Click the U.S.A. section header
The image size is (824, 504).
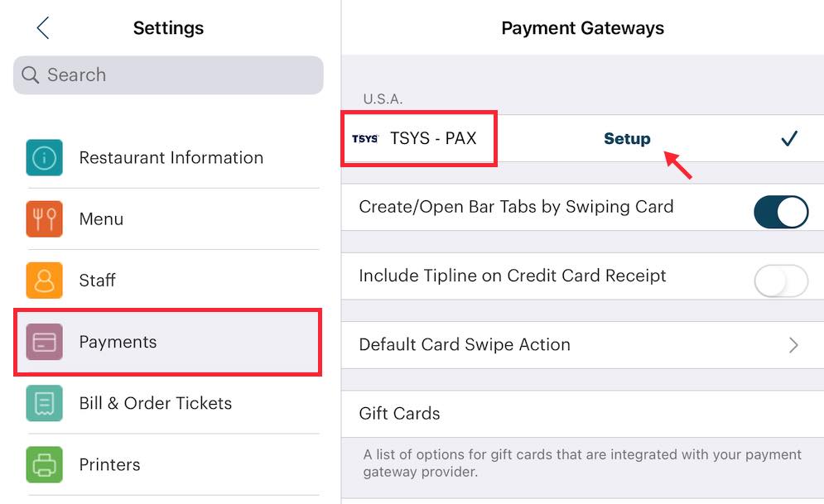tap(383, 98)
